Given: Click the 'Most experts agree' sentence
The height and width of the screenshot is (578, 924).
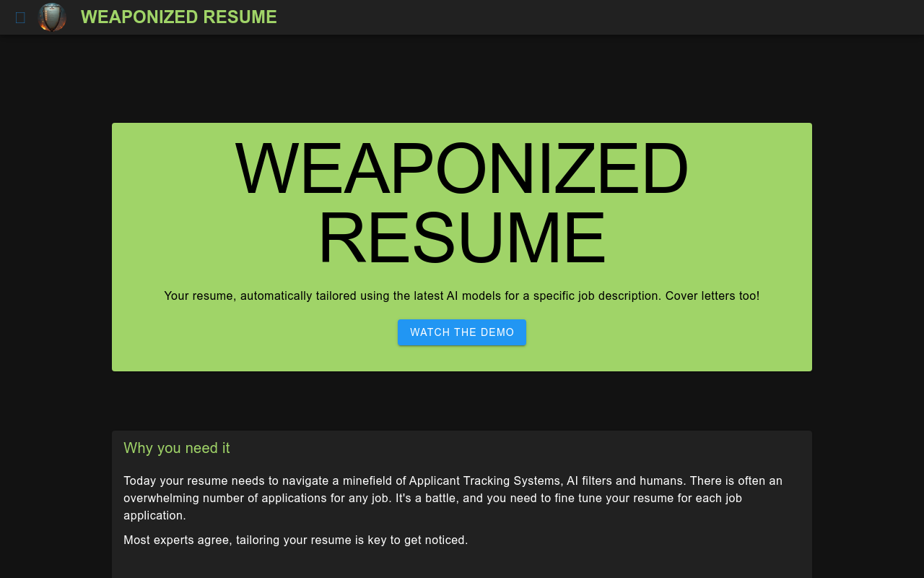Looking at the screenshot, I should point(296,540).
